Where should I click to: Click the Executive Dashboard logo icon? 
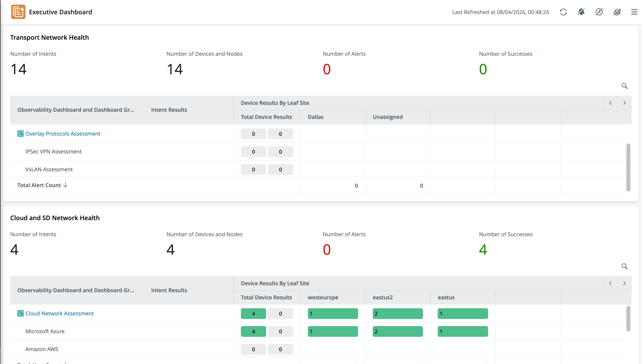18,12
